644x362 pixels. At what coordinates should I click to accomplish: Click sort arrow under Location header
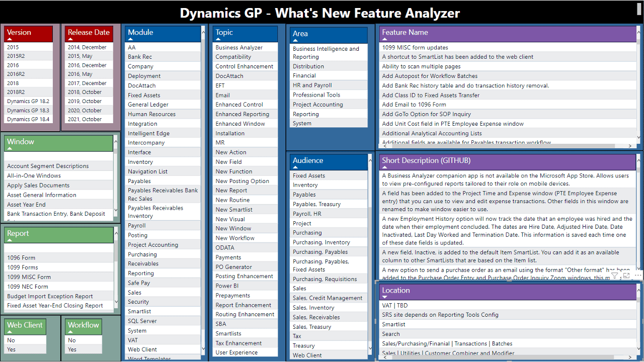385,298
